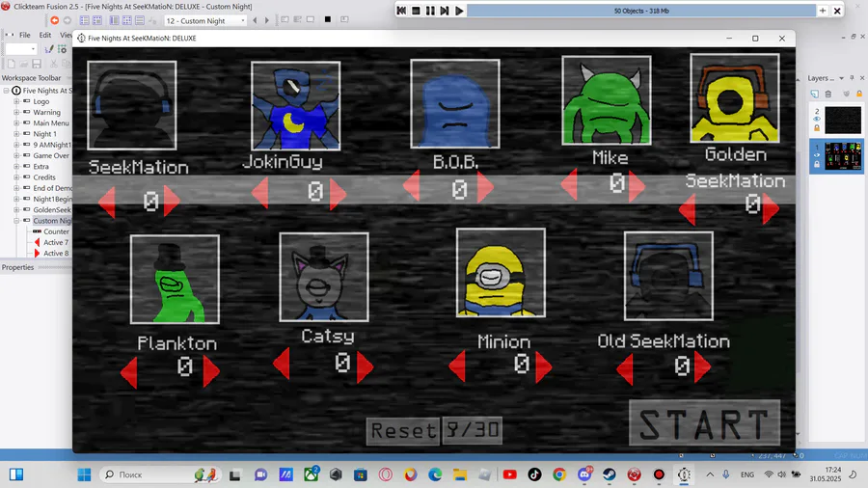
Task: Step forward one frame in debugger bar
Action: (445, 11)
